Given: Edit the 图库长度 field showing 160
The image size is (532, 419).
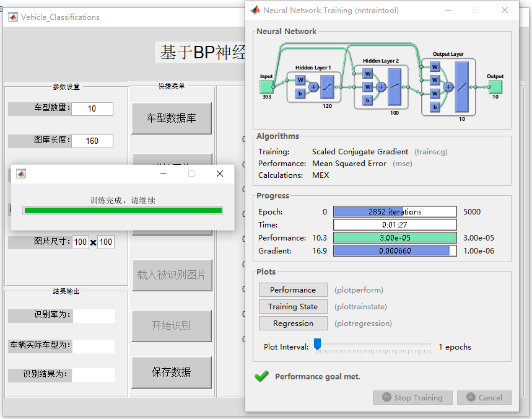Looking at the screenshot, I should (92, 141).
